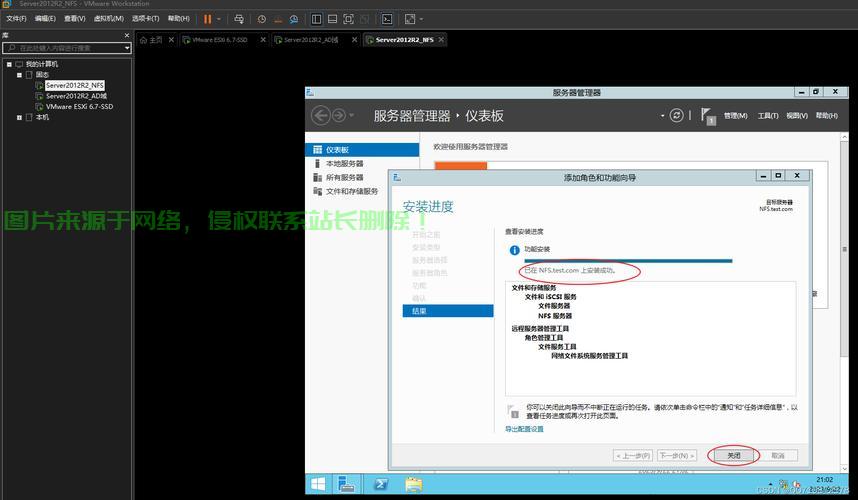Open the power options dropdown beside pause

click(x=219, y=19)
